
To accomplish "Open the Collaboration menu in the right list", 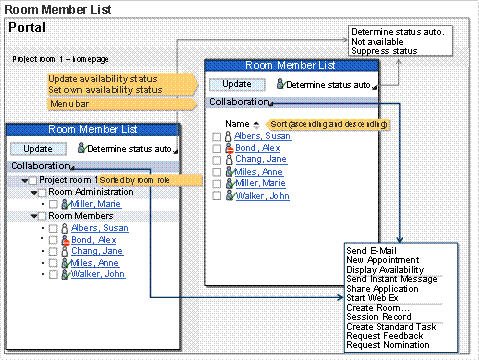I will 241,102.
